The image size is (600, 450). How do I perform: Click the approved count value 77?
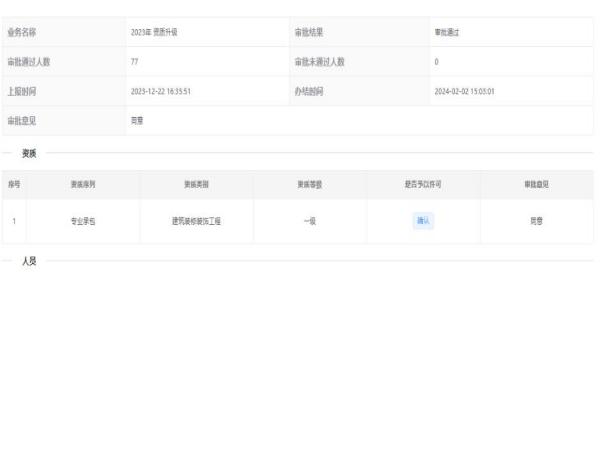tap(135, 62)
